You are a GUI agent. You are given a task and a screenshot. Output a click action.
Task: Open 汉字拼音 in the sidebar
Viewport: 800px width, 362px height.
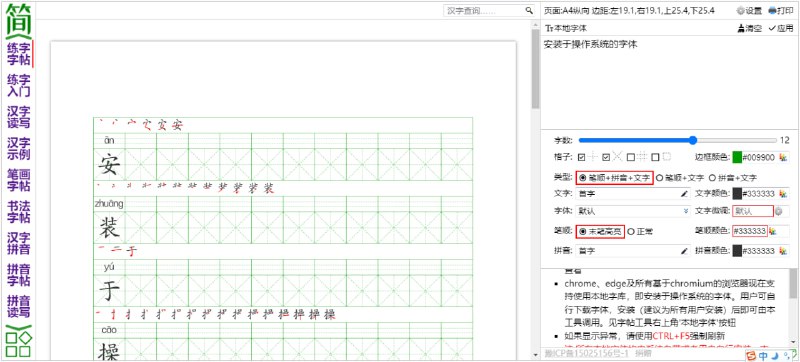(x=19, y=243)
